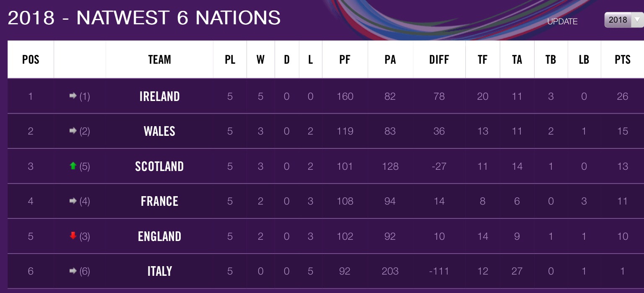This screenshot has width=644, height=293.
Task: Click Ireland's grey position arrow icon
Action: click(x=73, y=96)
